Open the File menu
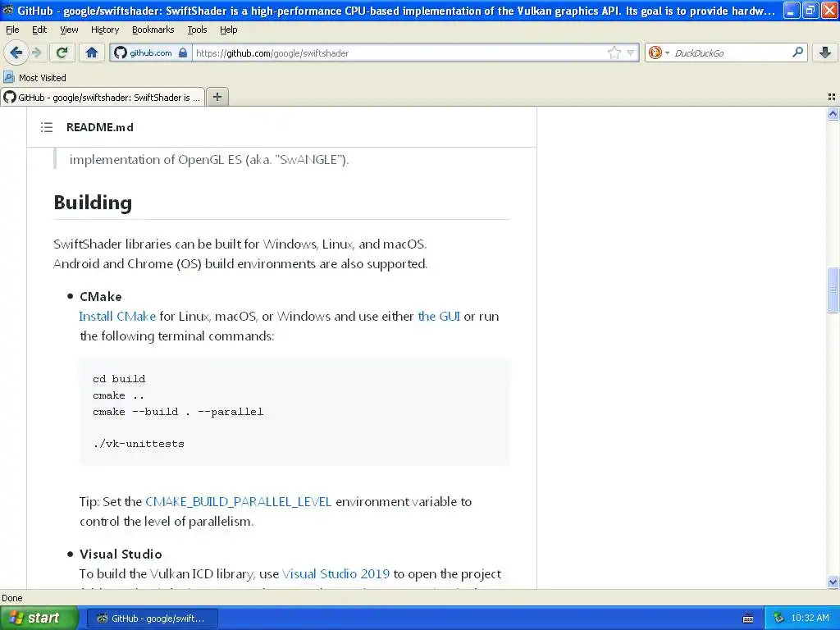 [x=12, y=30]
